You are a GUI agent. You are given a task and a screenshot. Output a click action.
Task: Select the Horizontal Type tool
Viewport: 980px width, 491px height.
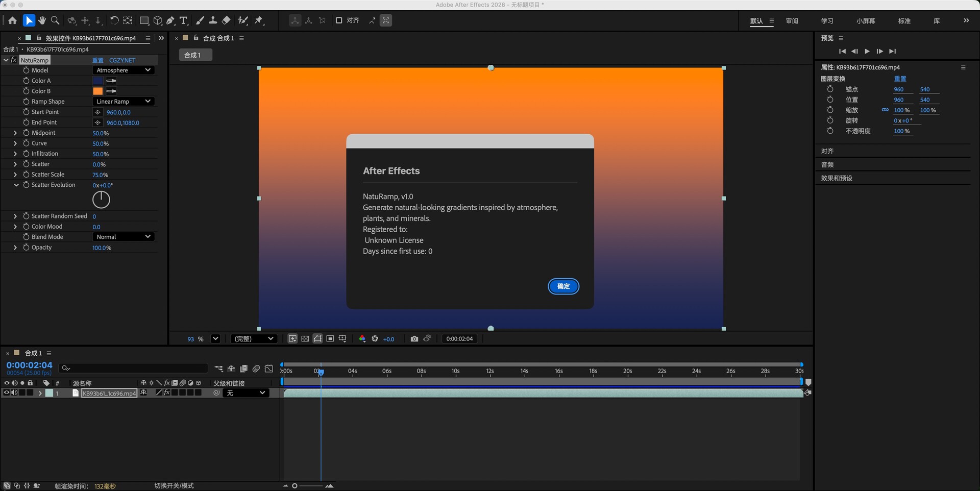pos(184,20)
